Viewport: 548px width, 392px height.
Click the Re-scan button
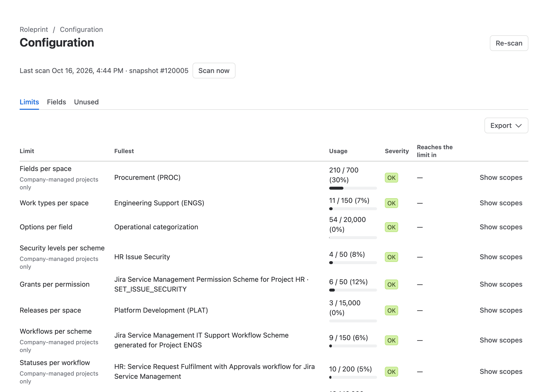[509, 43]
